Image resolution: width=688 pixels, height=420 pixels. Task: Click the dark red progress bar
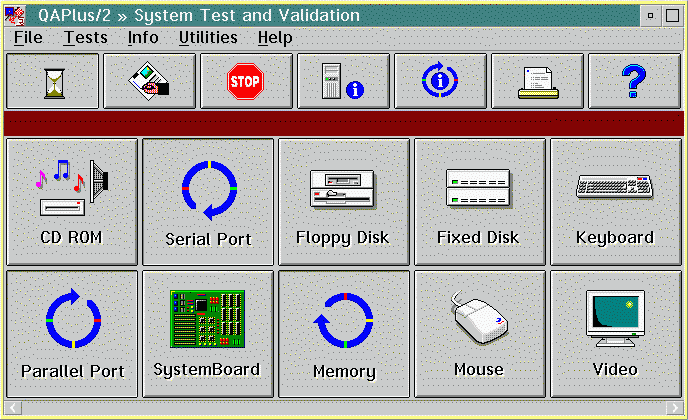click(344, 123)
